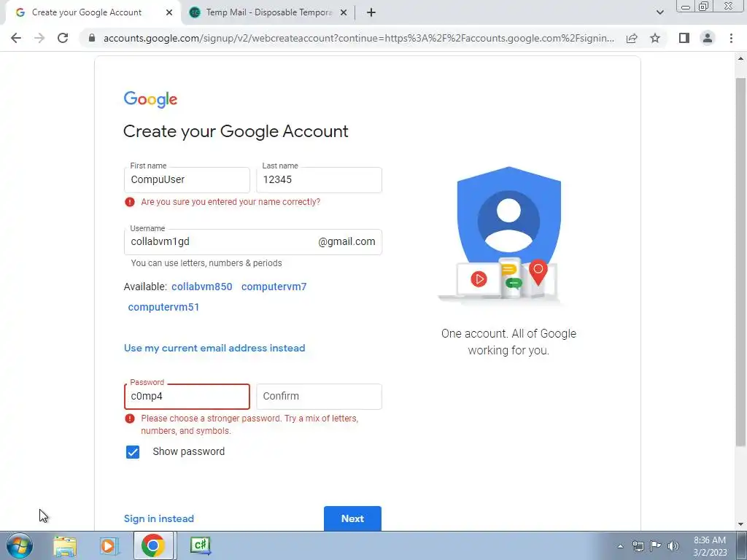Open the tab search chevron
This screenshot has width=747, height=560.
tap(659, 12)
